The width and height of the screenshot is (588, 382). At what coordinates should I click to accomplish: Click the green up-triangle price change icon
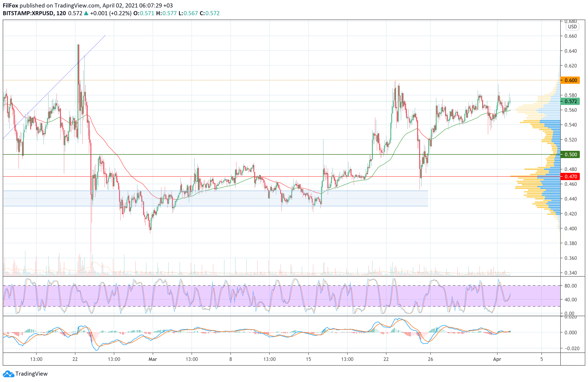pyautogui.click(x=86, y=13)
